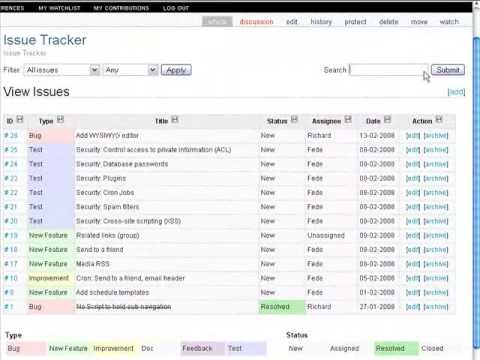Sort issues by the Status column icon
The height and width of the screenshot is (360, 480).
coord(294,119)
